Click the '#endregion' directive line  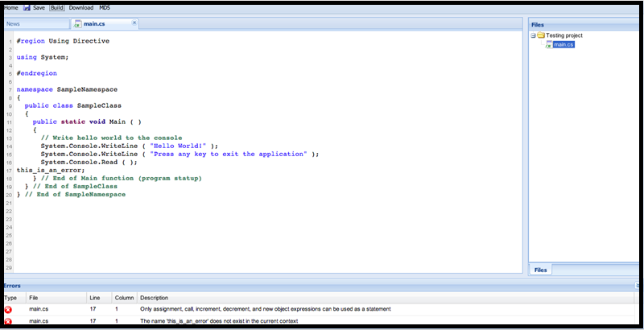pyautogui.click(x=36, y=73)
